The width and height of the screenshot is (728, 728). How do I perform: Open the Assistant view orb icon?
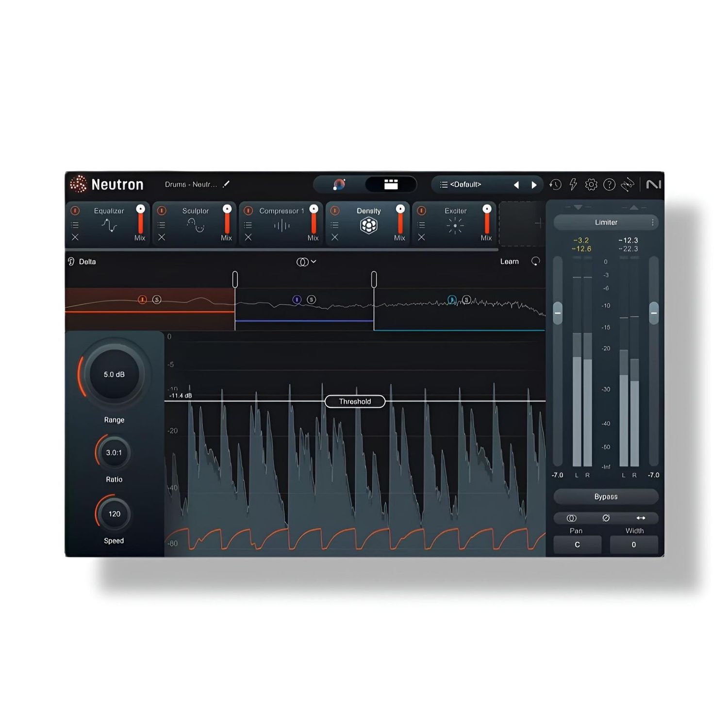(339, 184)
